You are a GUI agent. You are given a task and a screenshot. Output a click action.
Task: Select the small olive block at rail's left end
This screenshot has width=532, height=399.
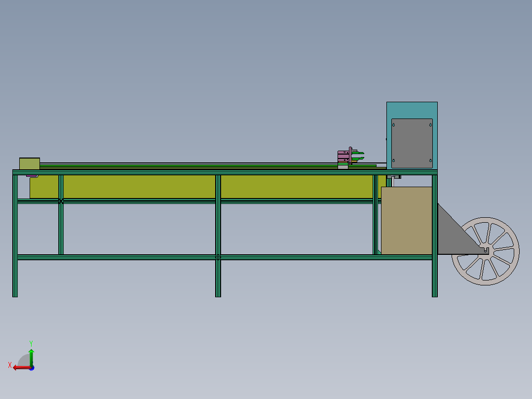click(30, 163)
